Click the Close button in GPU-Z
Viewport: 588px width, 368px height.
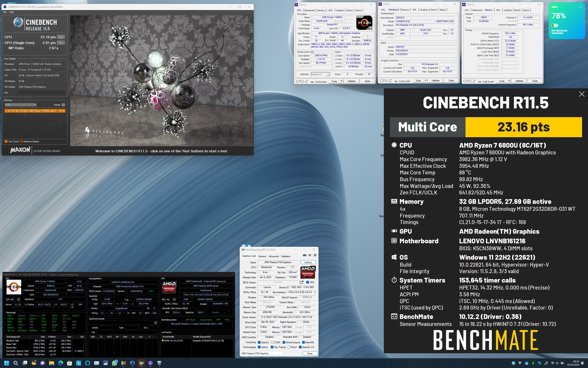pyautogui.click(x=310, y=353)
